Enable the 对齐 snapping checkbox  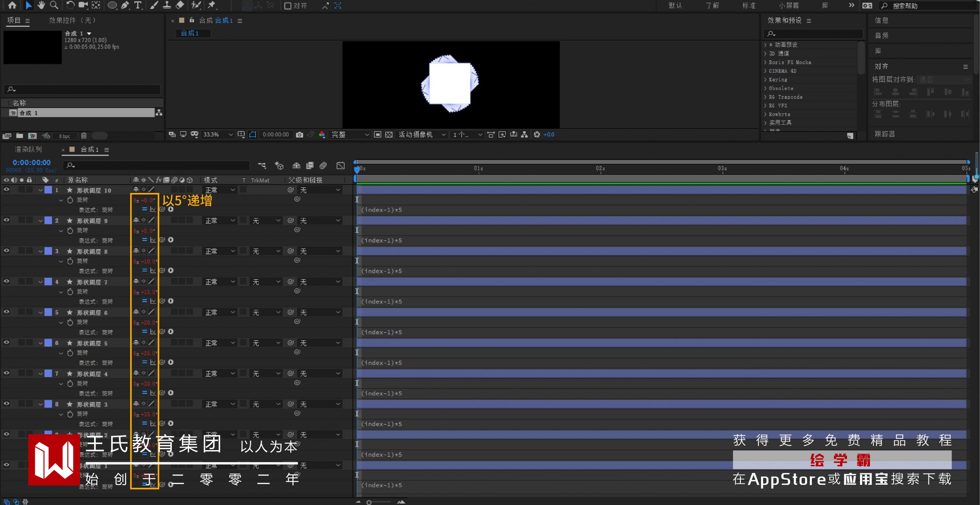click(288, 6)
